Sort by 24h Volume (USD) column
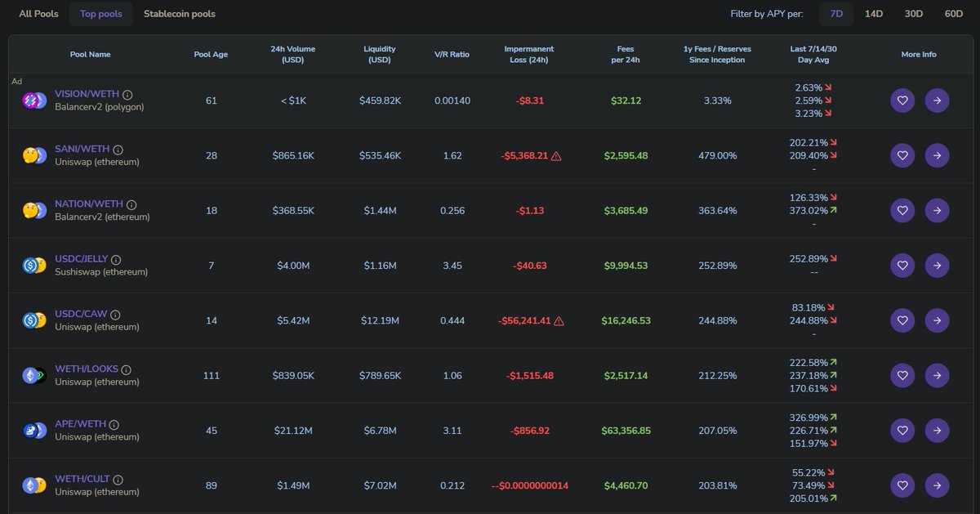Image resolution: width=980 pixels, height=514 pixels. click(x=293, y=55)
